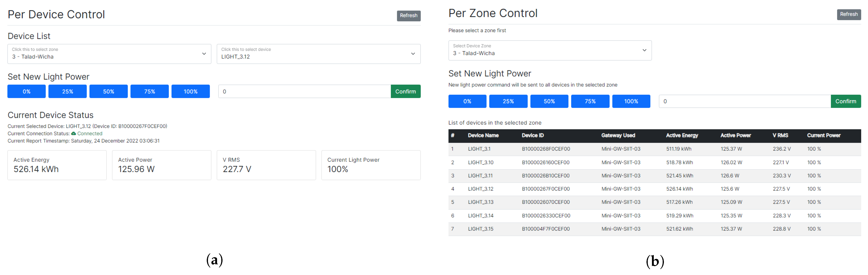The image size is (868, 275).
Task: Confirm the zone light power command
Action: point(845,101)
